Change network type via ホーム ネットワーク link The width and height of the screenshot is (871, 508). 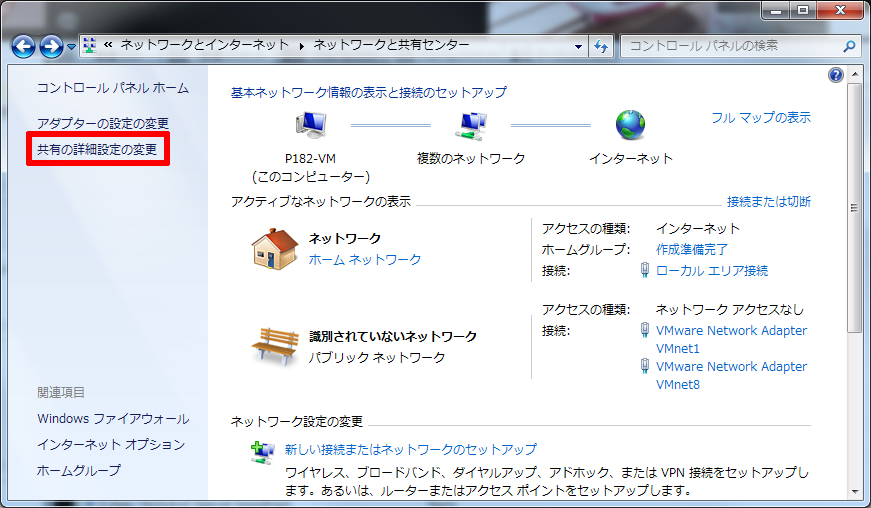tap(365, 259)
